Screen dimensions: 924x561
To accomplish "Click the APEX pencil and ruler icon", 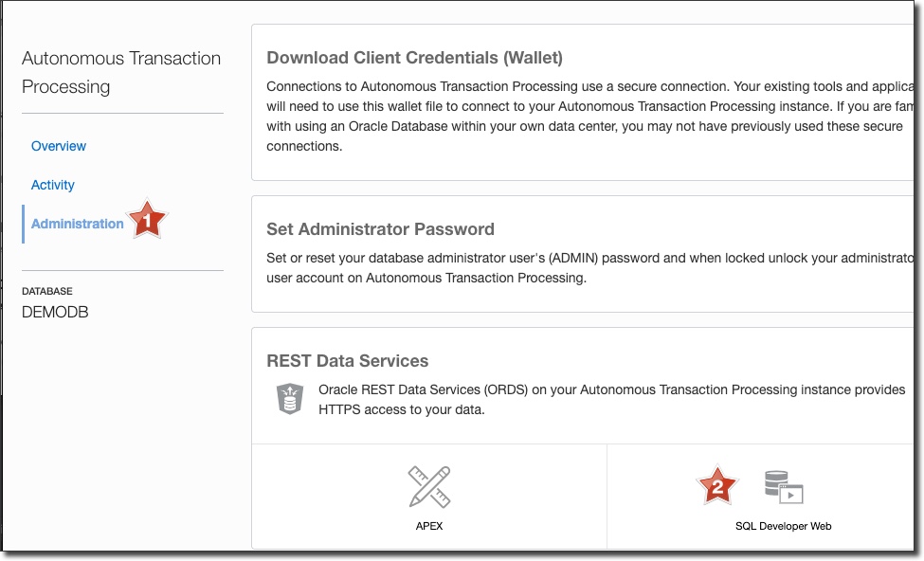I will click(x=428, y=487).
